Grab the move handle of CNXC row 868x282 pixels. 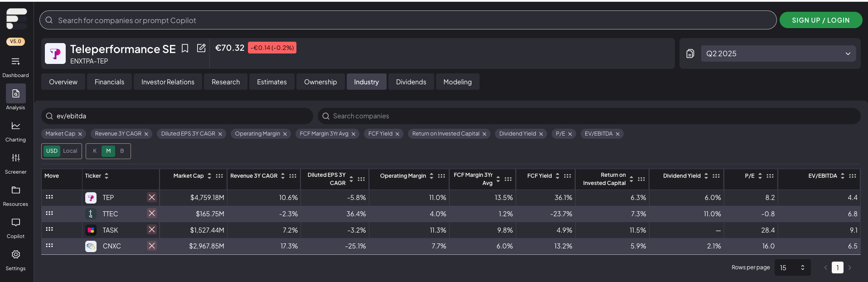[x=49, y=245]
